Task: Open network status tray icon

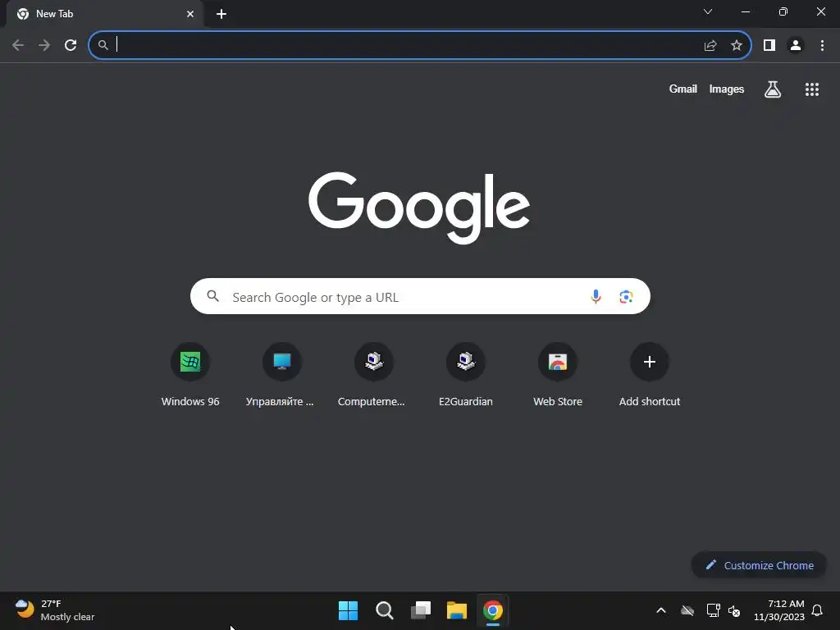Action: tap(713, 610)
